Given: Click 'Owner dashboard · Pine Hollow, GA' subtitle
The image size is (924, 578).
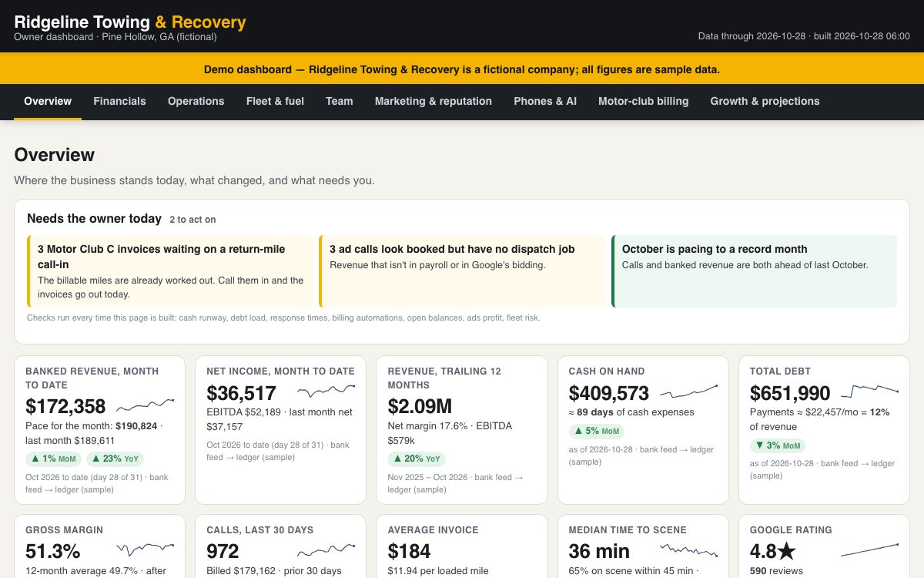Looking at the screenshot, I should coord(115,37).
